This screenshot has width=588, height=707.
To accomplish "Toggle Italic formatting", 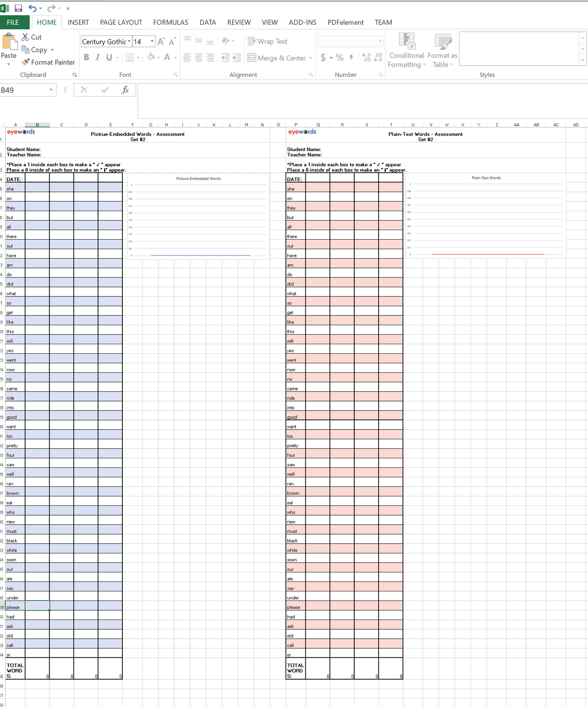I will (98, 57).
